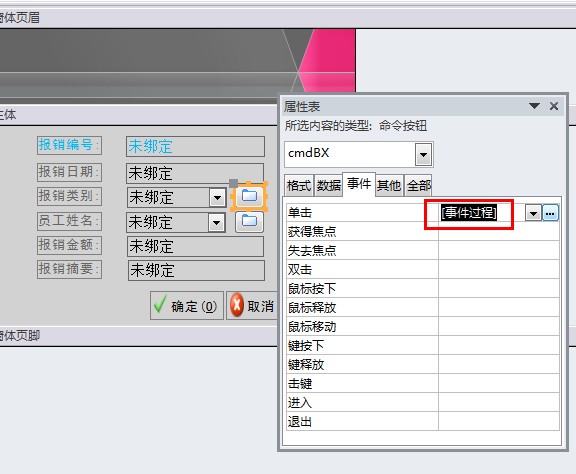The height and width of the screenshot is (474, 576).
Task: Switch to the 格式 tab
Action: coord(299,186)
